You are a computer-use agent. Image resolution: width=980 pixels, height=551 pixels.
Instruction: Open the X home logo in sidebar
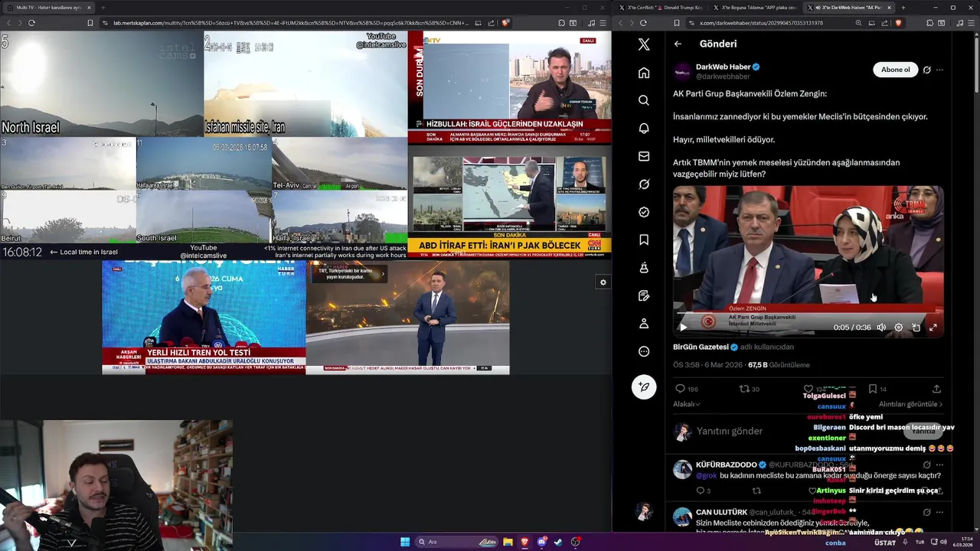pyautogui.click(x=644, y=44)
